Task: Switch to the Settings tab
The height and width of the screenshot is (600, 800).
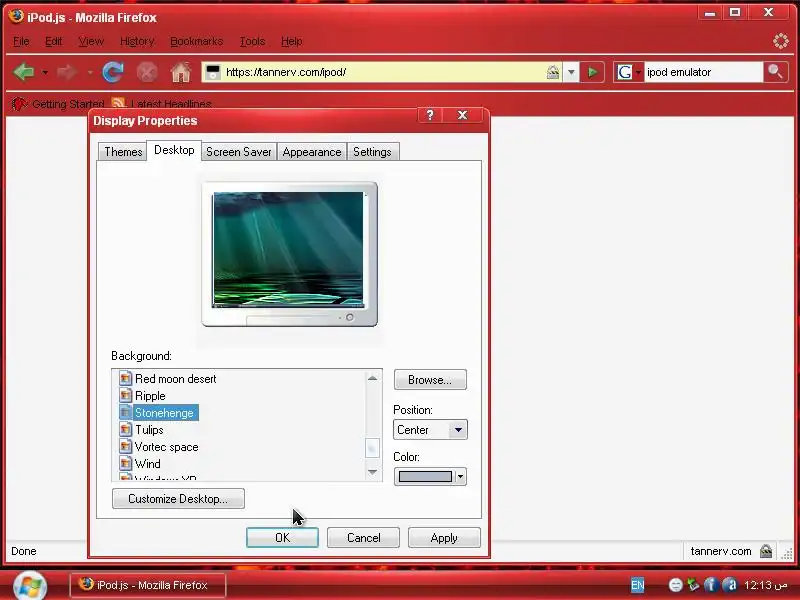Action: click(372, 152)
